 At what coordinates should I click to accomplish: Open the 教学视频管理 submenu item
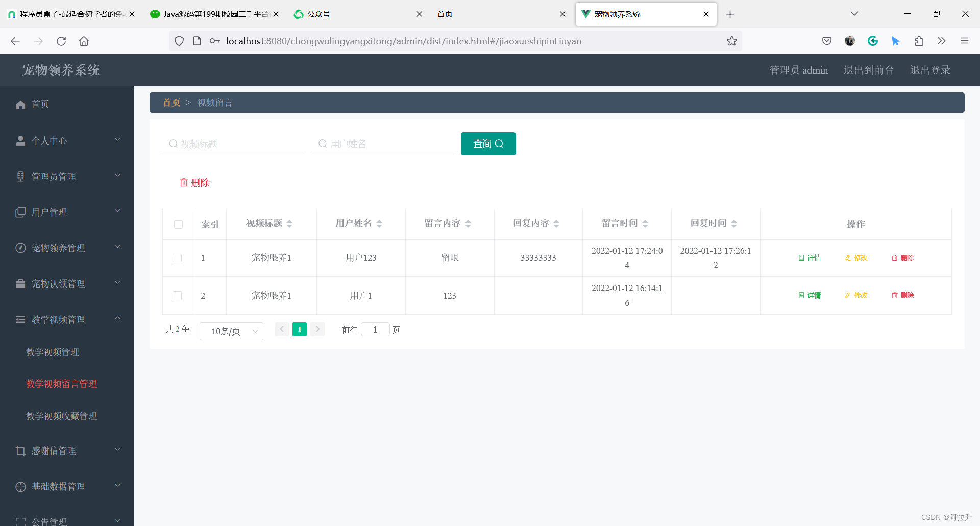(x=53, y=352)
